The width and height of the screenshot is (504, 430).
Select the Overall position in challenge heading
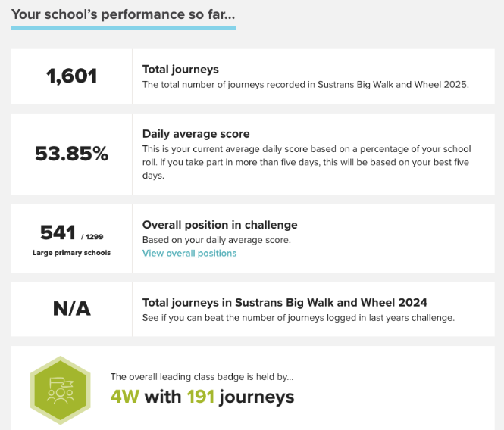220,225
